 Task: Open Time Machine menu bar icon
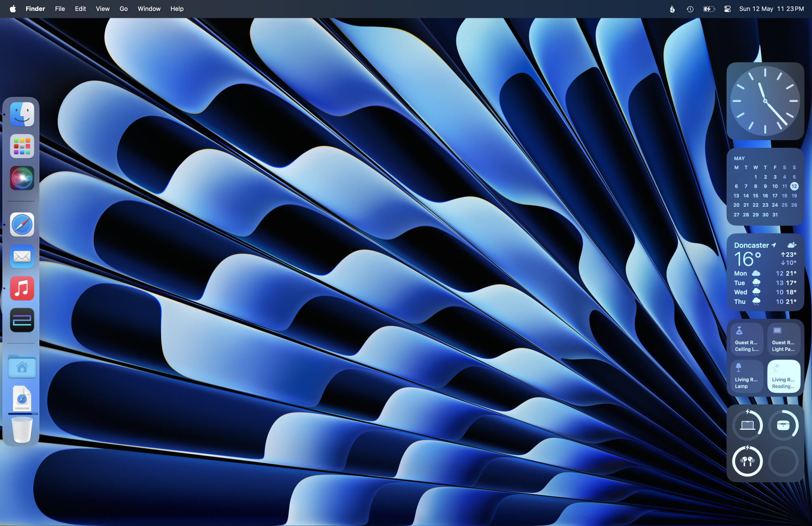pyautogui.click(x=690, y=9)
